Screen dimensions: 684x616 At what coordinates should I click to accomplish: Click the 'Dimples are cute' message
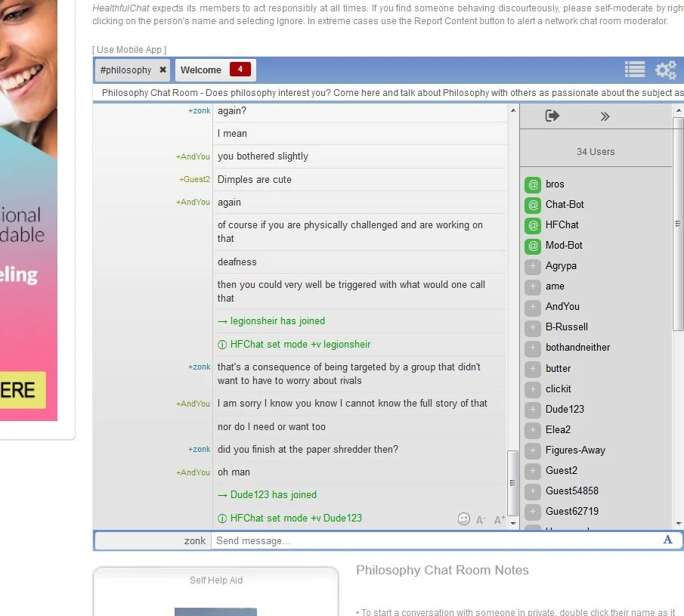click(x=254, y=180)
